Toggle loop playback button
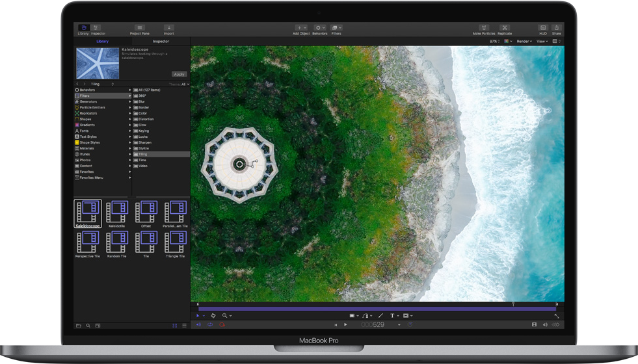 tap(210, 324)
